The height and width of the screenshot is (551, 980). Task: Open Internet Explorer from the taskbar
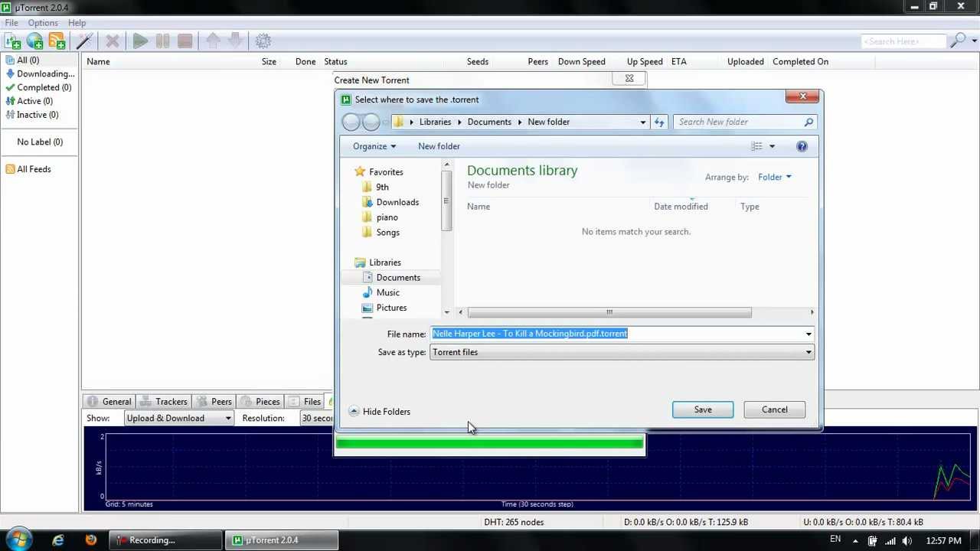pos(58,540)
